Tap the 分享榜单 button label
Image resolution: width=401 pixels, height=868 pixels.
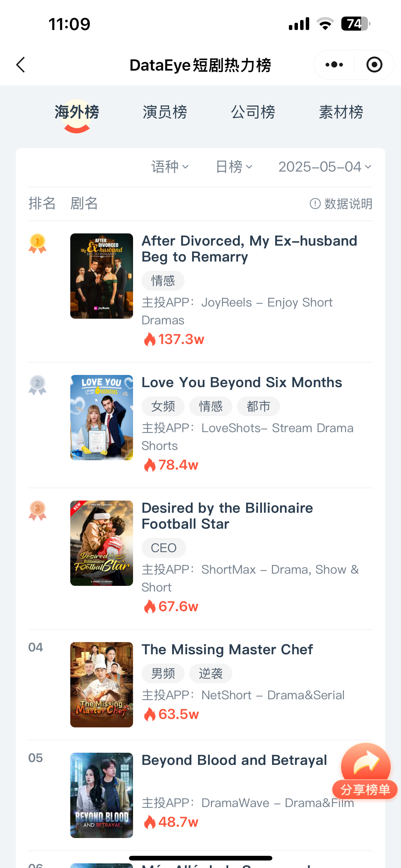pyautogui.click(x=365, y=790)
